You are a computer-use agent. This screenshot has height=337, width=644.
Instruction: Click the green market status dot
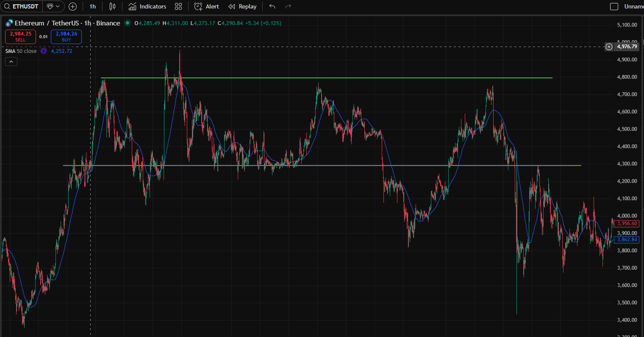pos(127,23)
